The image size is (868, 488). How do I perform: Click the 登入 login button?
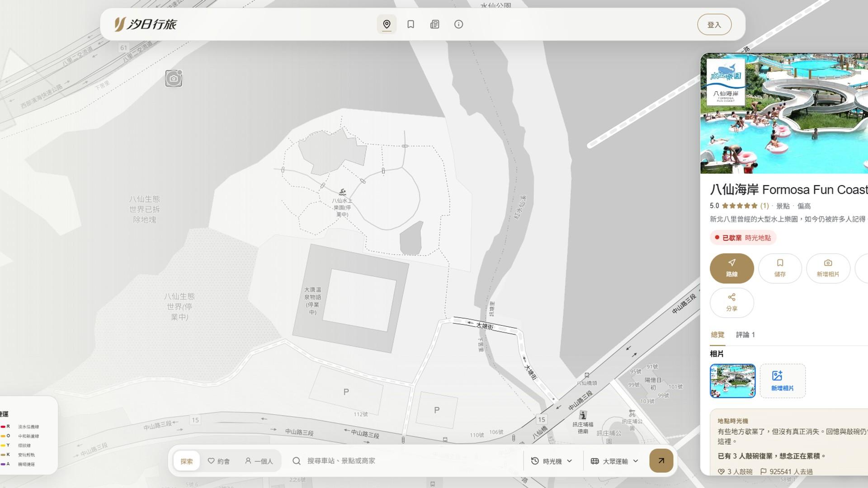714,25
